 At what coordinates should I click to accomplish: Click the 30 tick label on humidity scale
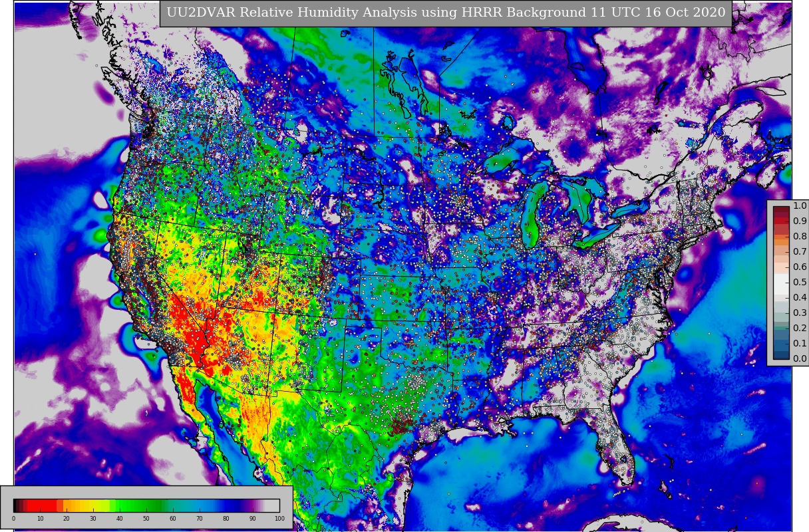[93, 519]
